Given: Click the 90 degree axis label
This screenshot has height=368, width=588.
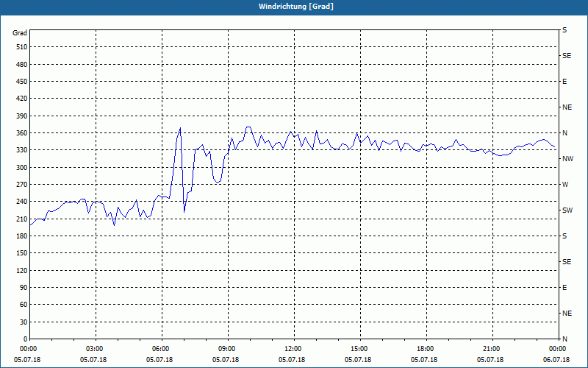Looking at the screenshot, I should coord(24,288).
